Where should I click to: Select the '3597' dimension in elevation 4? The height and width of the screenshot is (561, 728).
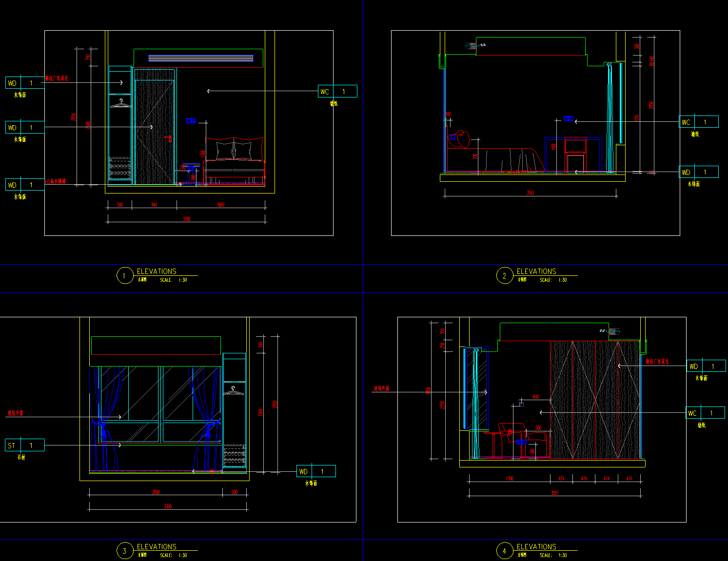(555, 493)
